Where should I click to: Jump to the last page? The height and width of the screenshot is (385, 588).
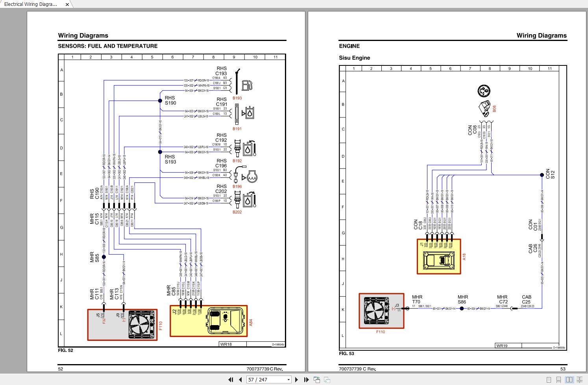[x=306, y=380]
